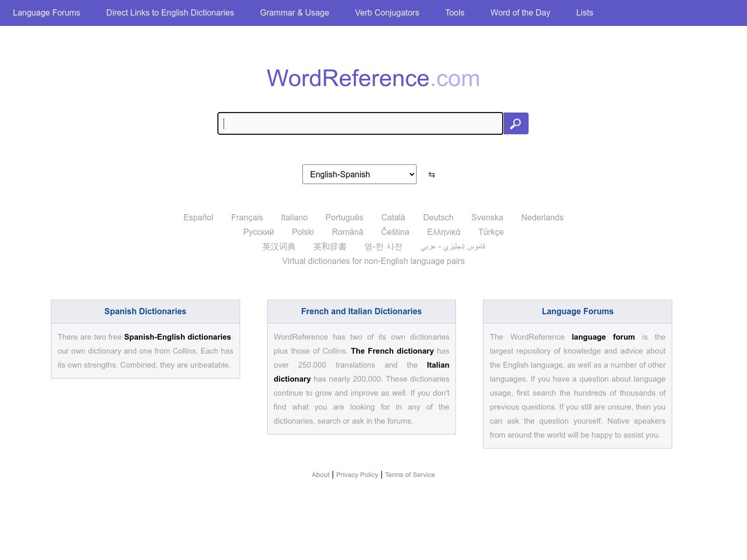Select the Čeština language link
This screenshot has height=560, width=747.
pyautogui.click(x=395, y=232)
